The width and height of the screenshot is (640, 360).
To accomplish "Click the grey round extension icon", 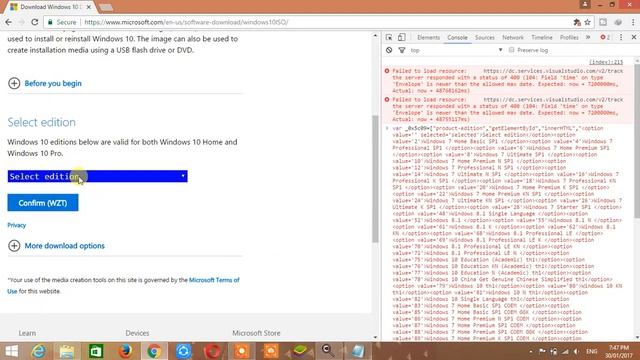I will tap(618, 22).
